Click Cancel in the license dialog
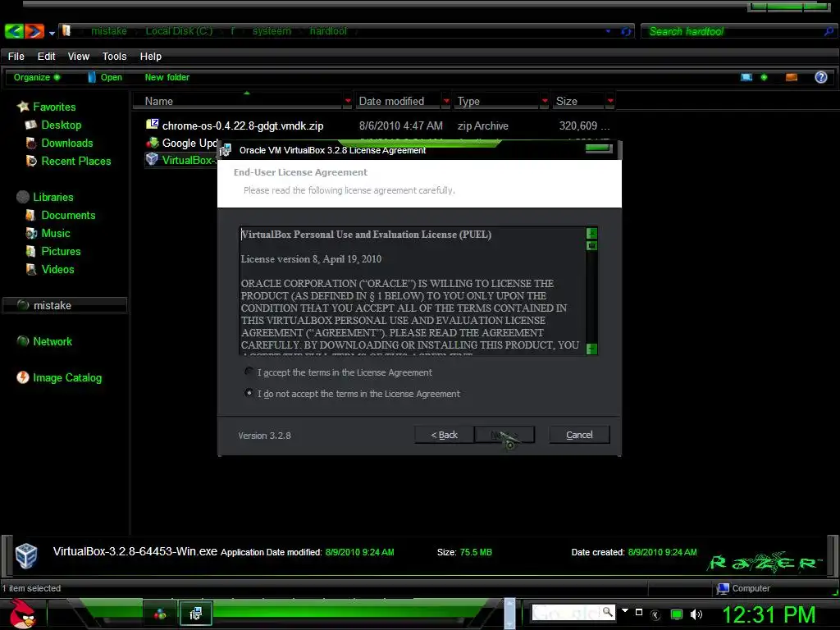 pos(579,435)
